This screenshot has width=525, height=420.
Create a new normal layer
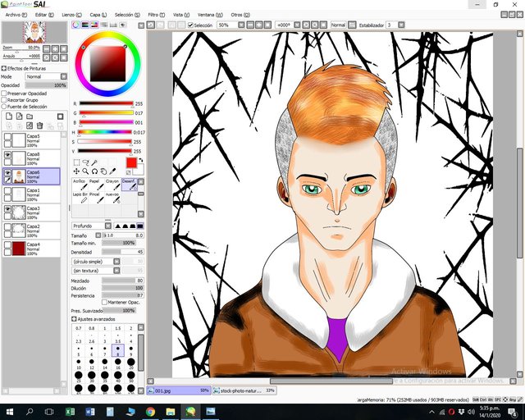9,116
